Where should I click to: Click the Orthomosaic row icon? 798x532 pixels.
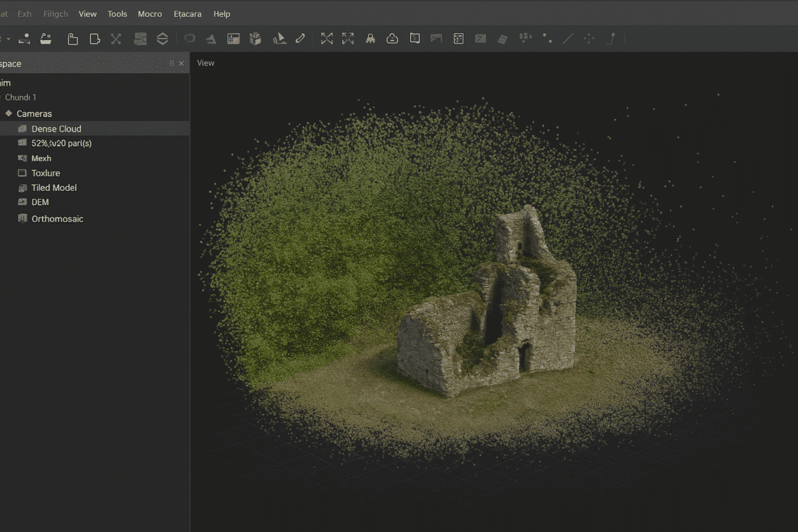(23, 219)
